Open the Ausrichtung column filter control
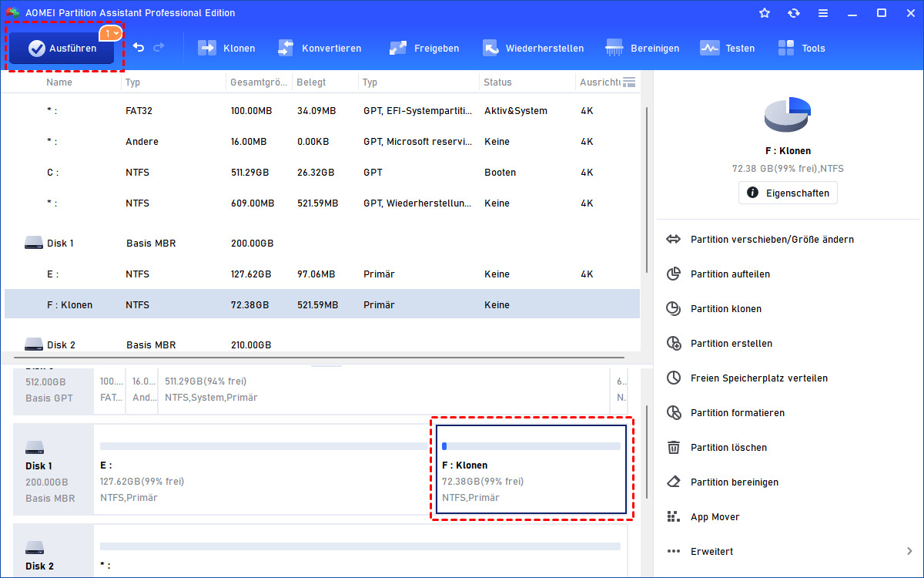Screen dimensions: 924x578 tap(628, 82)
